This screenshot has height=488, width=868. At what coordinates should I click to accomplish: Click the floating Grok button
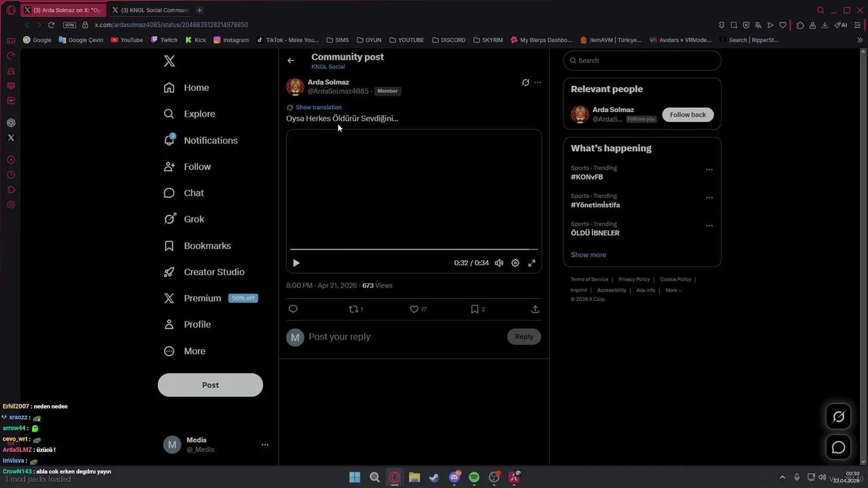[x=839, y=417]
